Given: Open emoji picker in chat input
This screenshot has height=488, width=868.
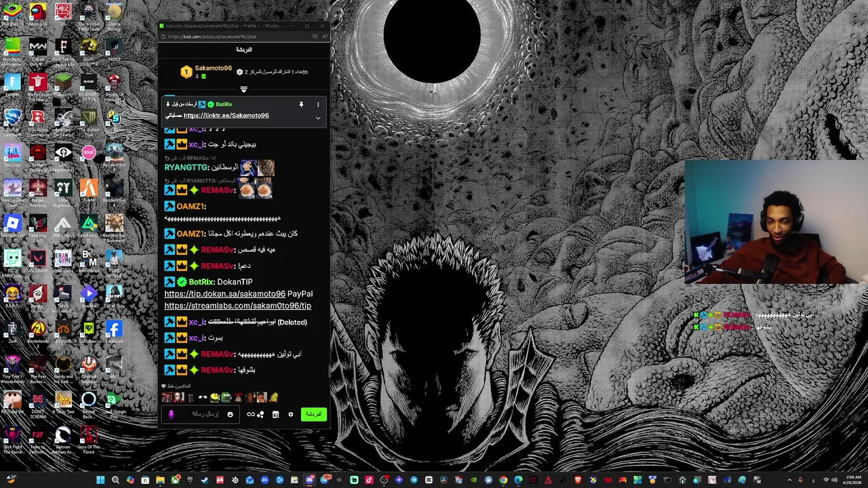Looking at the screenshot, I should [x=230, y=415].
